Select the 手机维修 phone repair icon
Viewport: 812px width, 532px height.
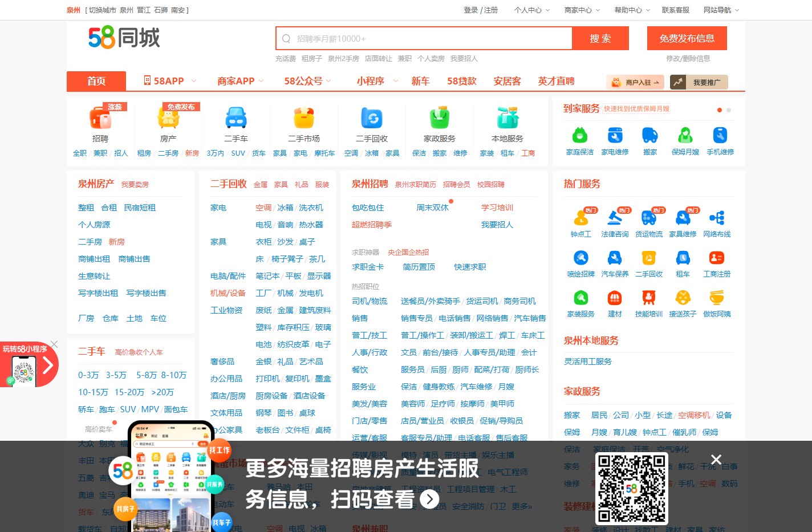click(x=720, y=135)
